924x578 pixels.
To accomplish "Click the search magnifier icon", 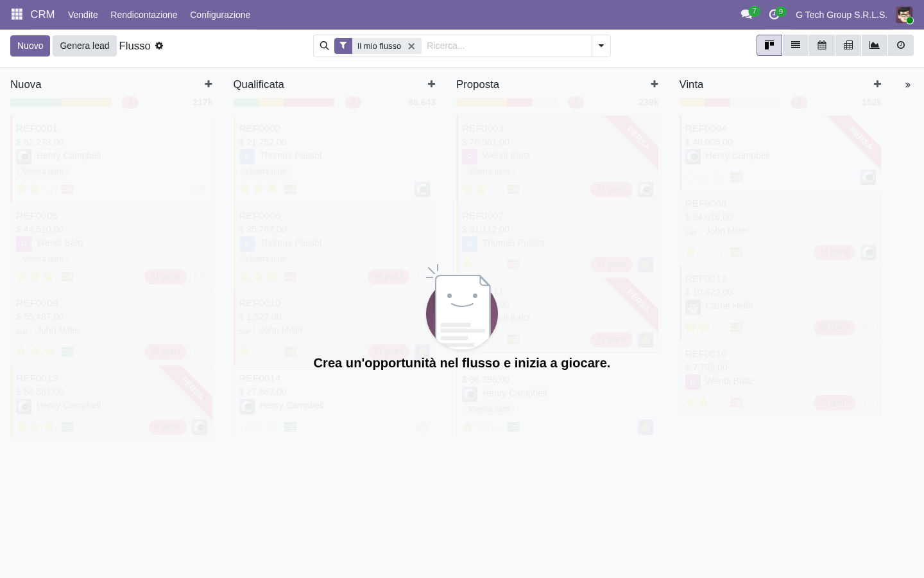I will click(324, 46).
